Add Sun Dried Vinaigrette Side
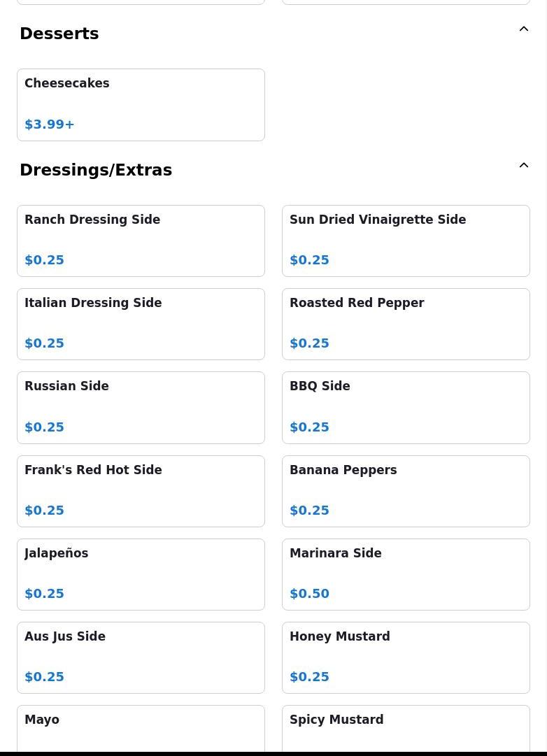 click(x=406, y=241)
